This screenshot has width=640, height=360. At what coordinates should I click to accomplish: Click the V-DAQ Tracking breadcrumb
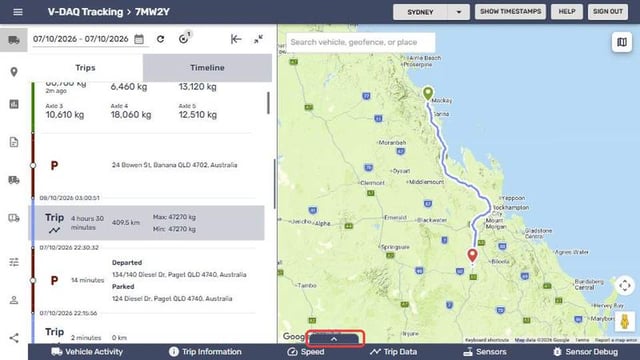click(x=85, y=12)
